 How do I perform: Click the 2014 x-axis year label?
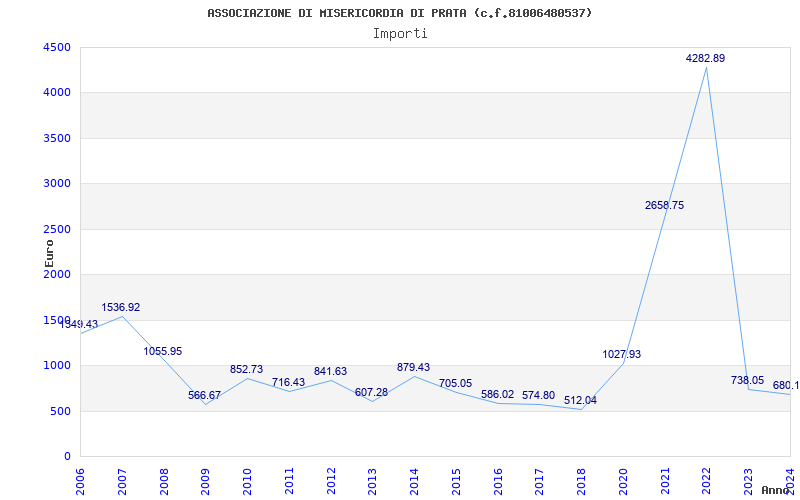pos(414,482)
